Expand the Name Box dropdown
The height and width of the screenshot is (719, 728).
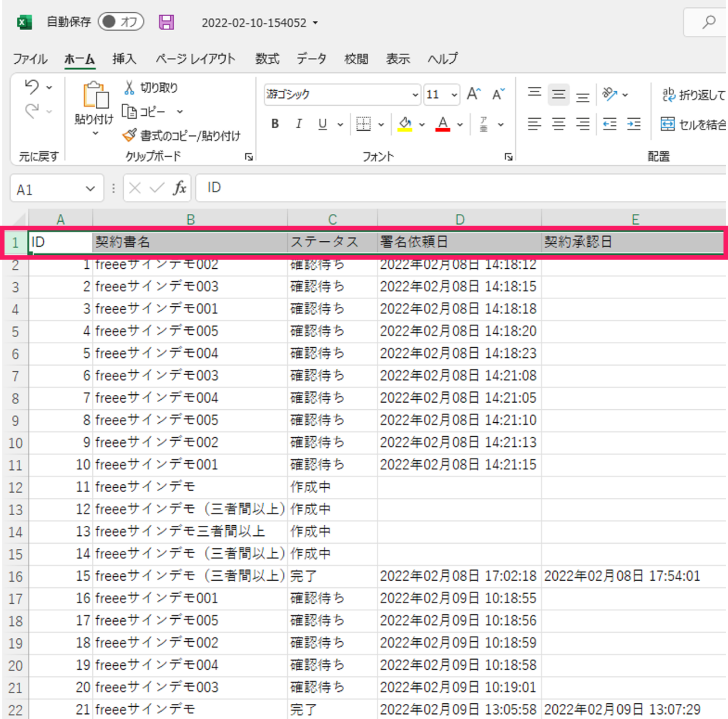[x=90, y=189]
